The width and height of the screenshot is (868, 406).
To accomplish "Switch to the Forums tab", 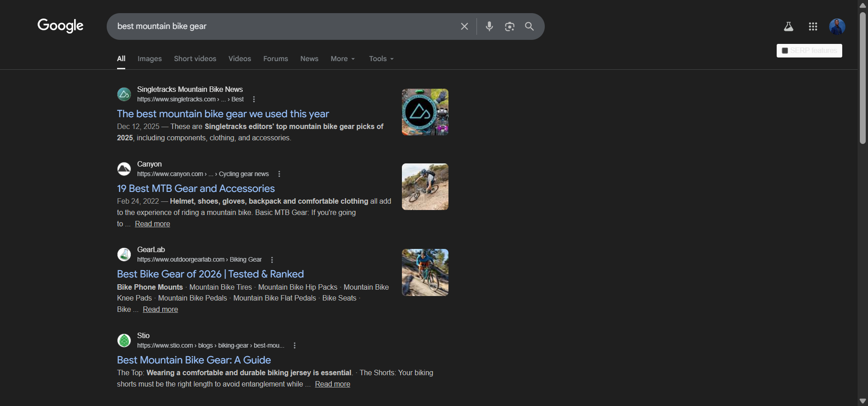I will click(276, 59).
